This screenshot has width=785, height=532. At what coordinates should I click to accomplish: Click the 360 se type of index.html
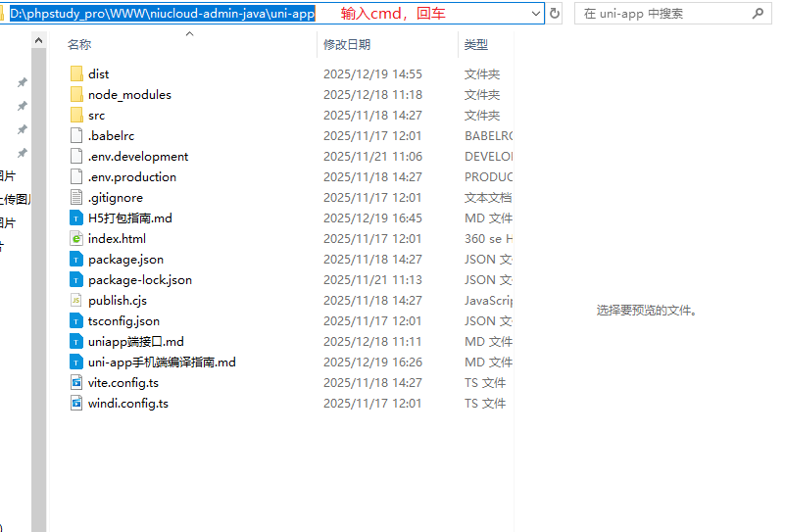click(488, 239)
